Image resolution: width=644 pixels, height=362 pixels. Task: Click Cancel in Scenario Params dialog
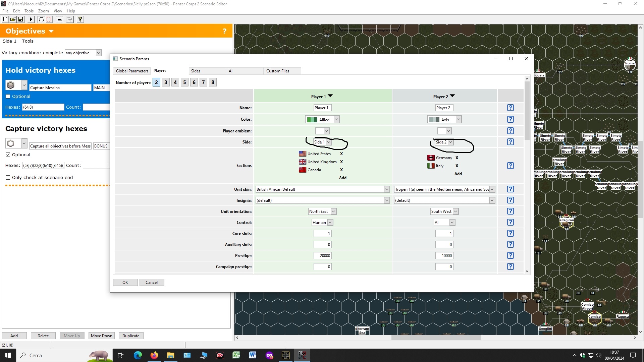pyautogui.click(x=152, y=283)
